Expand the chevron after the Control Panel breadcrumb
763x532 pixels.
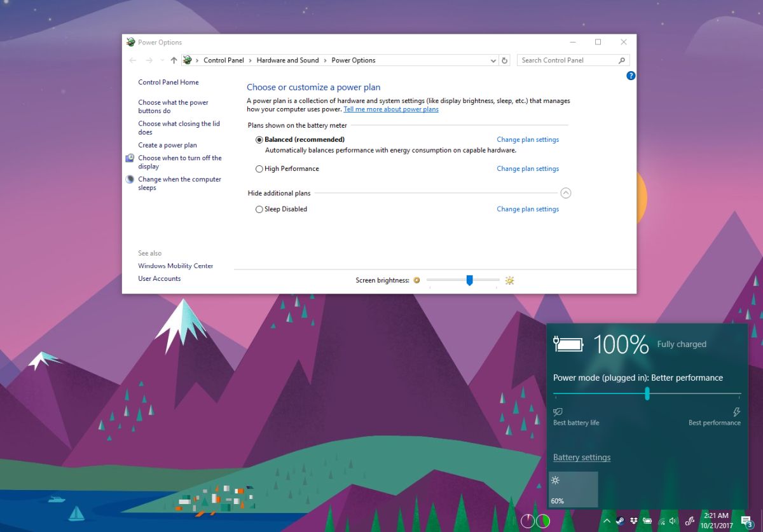pyautogui.click(x=251, y=60)
